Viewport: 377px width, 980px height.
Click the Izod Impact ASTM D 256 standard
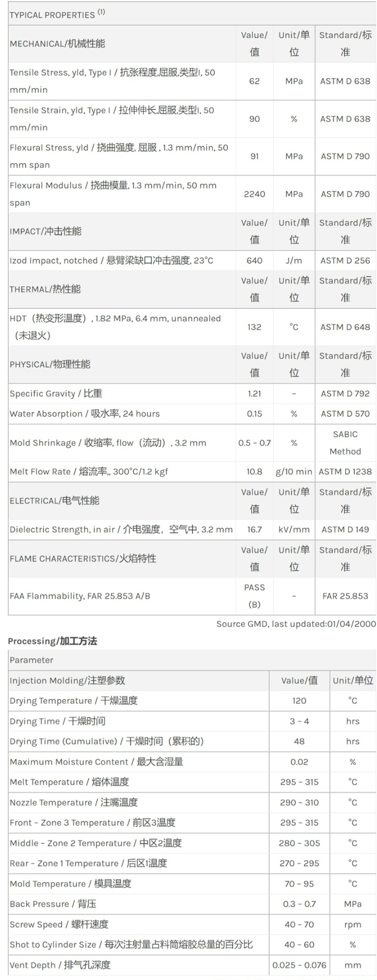tap(345, 261)
